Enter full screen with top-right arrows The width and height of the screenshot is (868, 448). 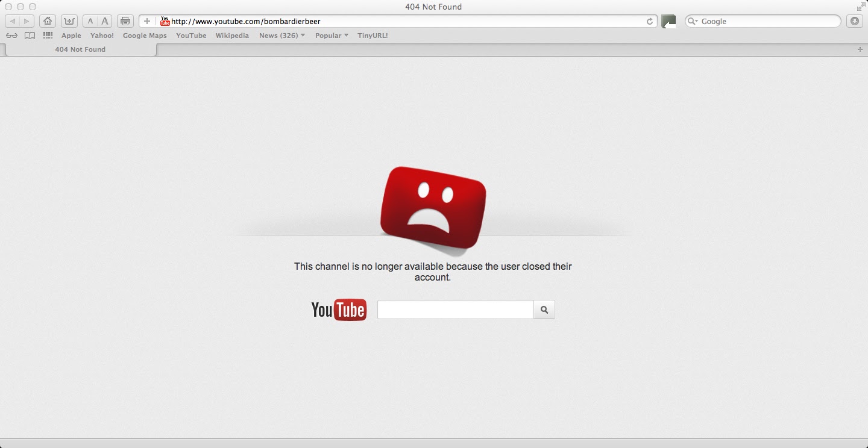pos(860,7)
